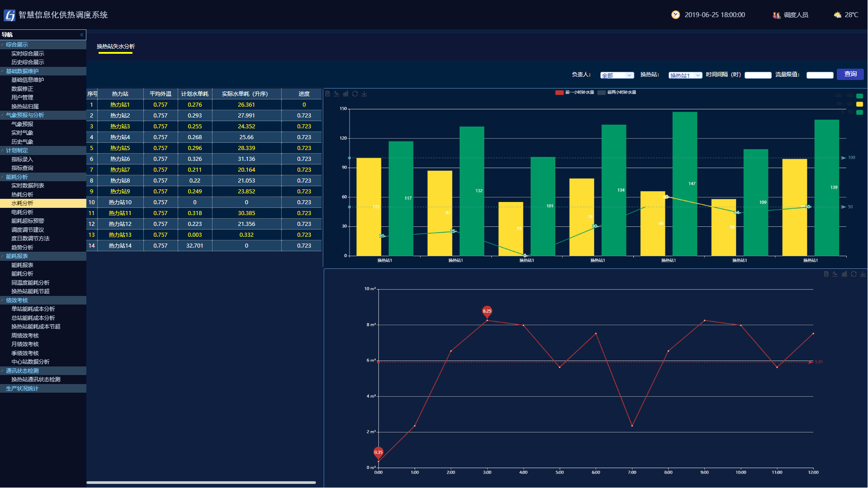868x488 pixels.
Task: Click the tallest green bar labeled 147
Action: 684,184
